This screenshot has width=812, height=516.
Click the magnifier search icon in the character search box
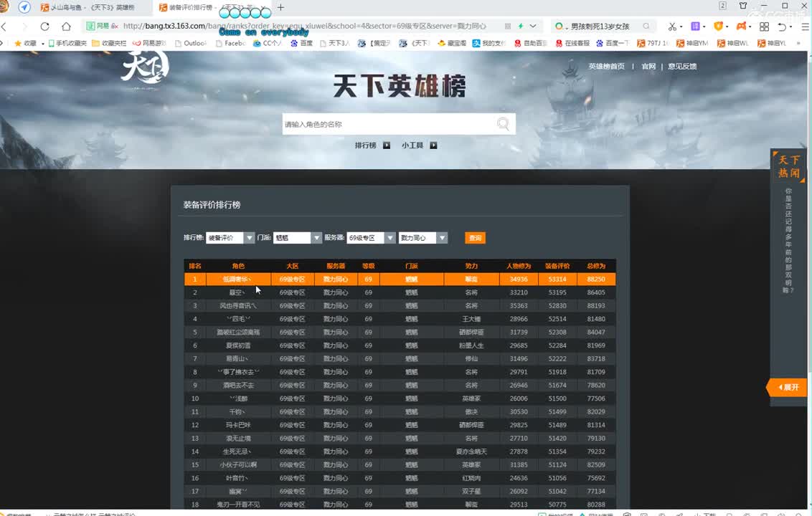pos(502,123)
